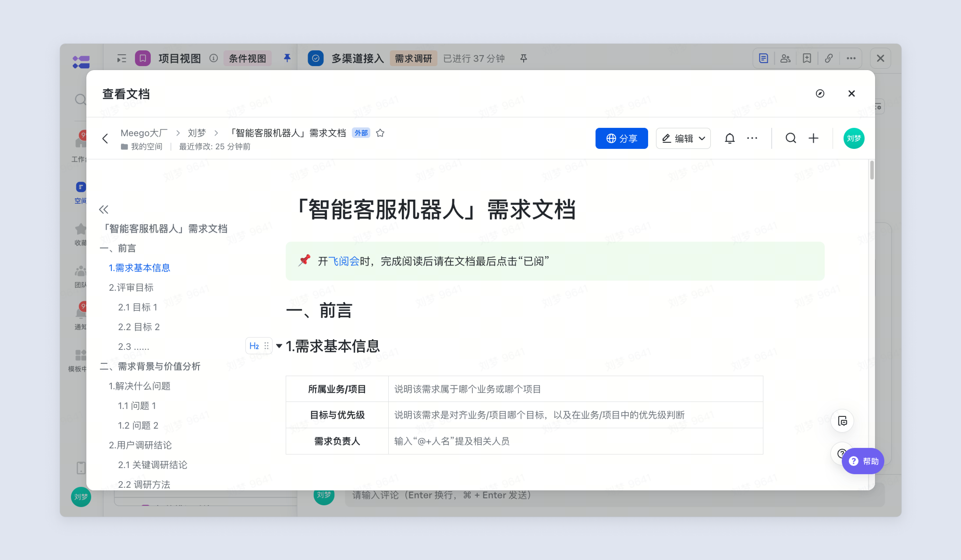Viewport: 961px width, 560px height.
Task: Collapse the 1.需求基本信息 heading section
Action: pos(279,346)
